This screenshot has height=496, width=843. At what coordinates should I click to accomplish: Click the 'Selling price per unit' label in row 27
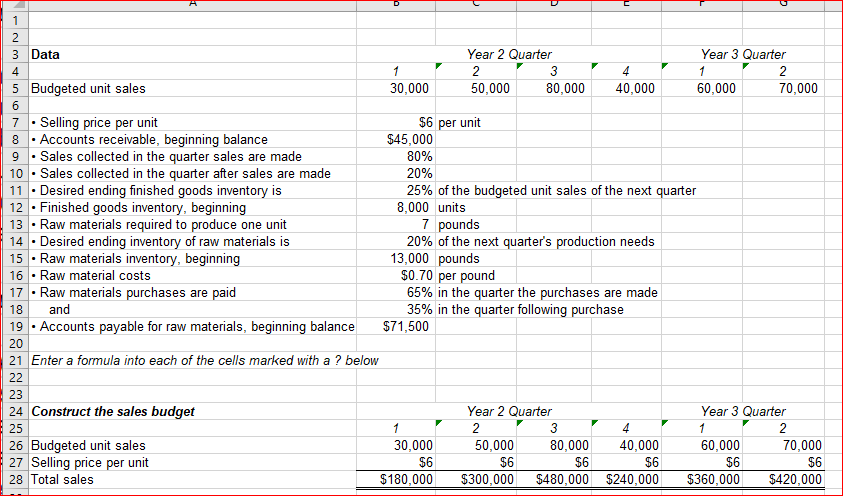click(x=90, y=463)
